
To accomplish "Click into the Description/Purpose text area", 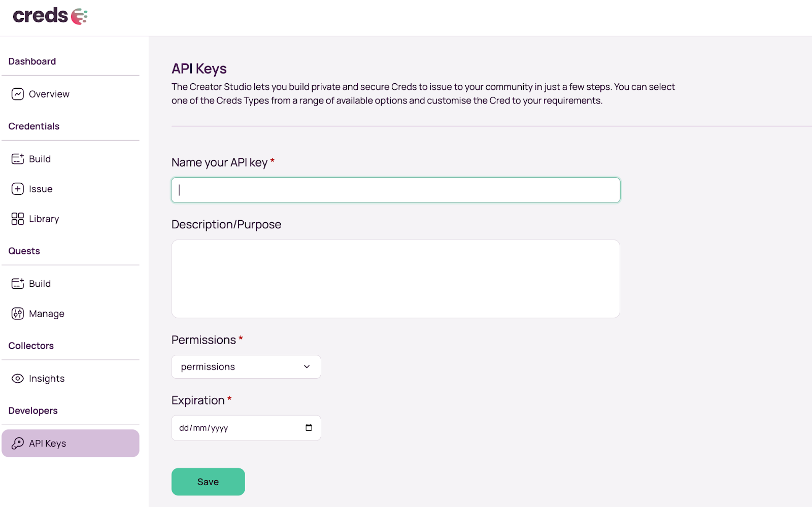I will 395,279.
